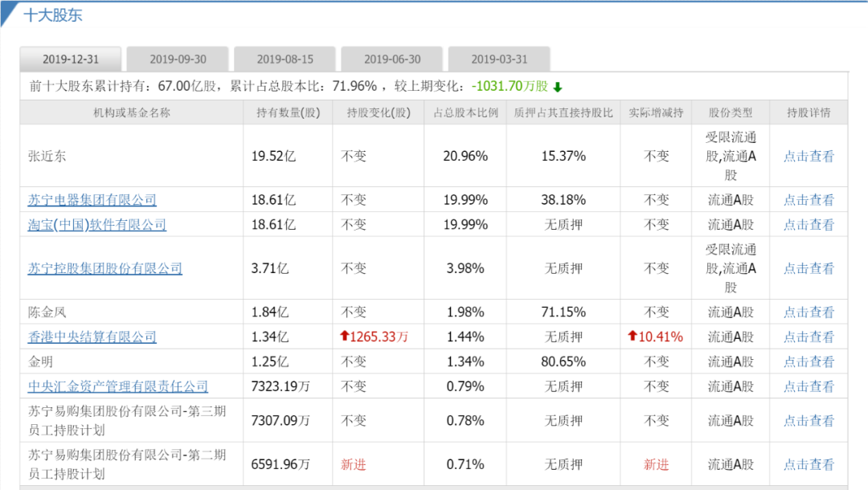Click 点击查看 for 金明 row
868x490 pixels.
809,361
